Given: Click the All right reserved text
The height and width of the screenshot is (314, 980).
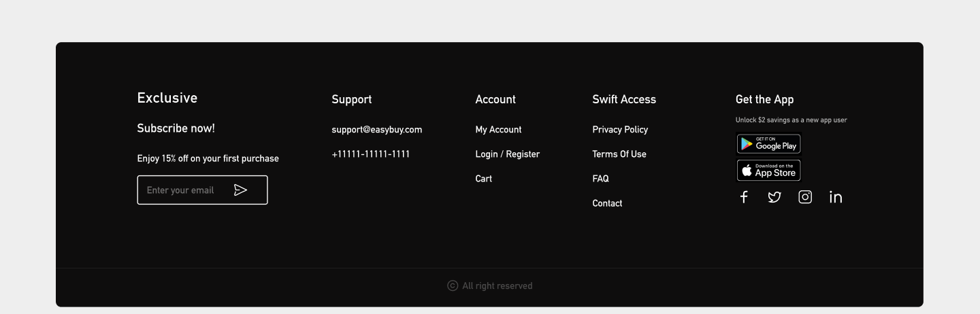Looking at the screenshot, I should pos(497,286).
